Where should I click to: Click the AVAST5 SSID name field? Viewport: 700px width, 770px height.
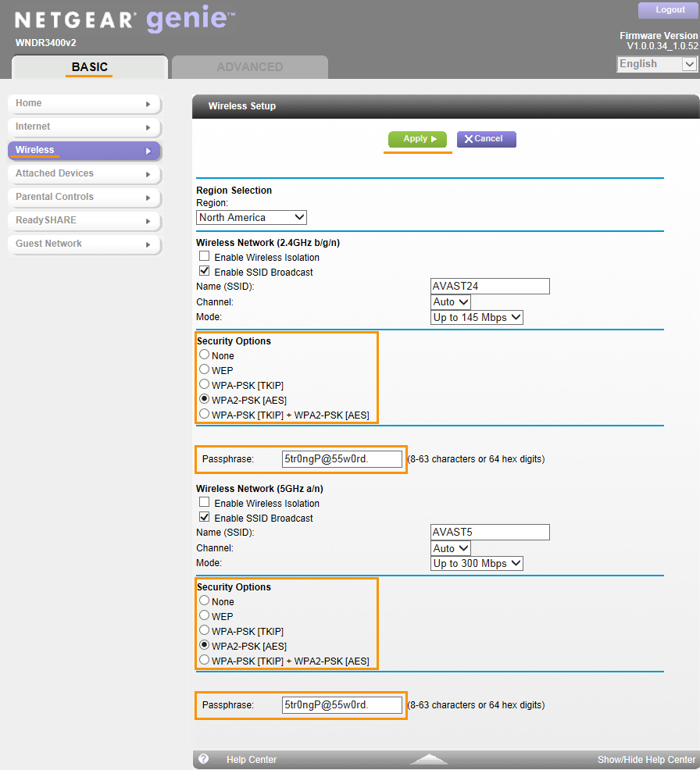490,533
